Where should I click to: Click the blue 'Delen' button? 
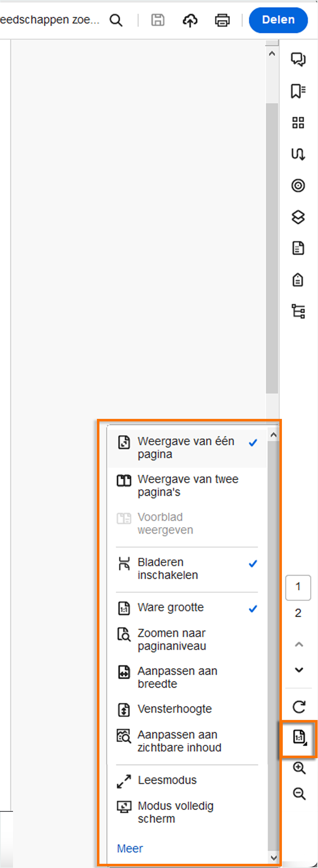pyautogui.click(x=278, y=20)
